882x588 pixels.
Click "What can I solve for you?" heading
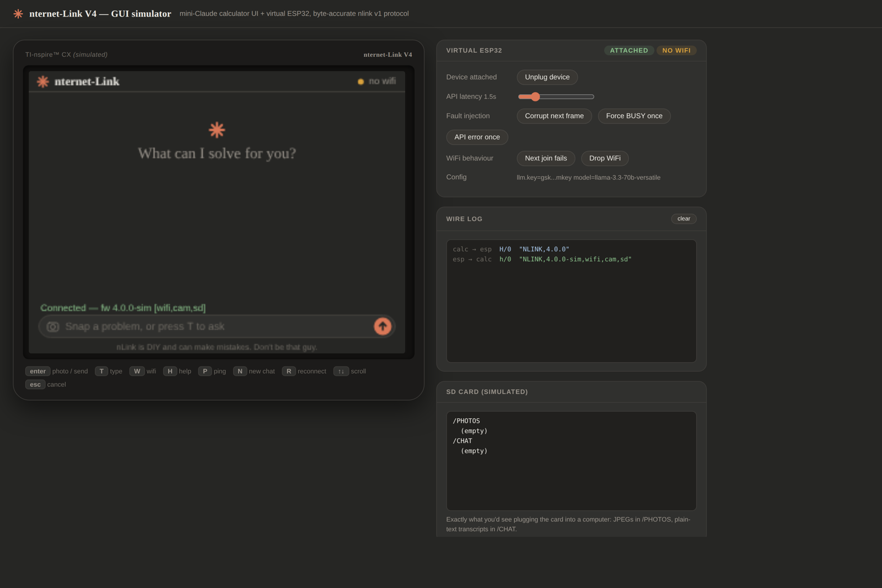[217, 153]
